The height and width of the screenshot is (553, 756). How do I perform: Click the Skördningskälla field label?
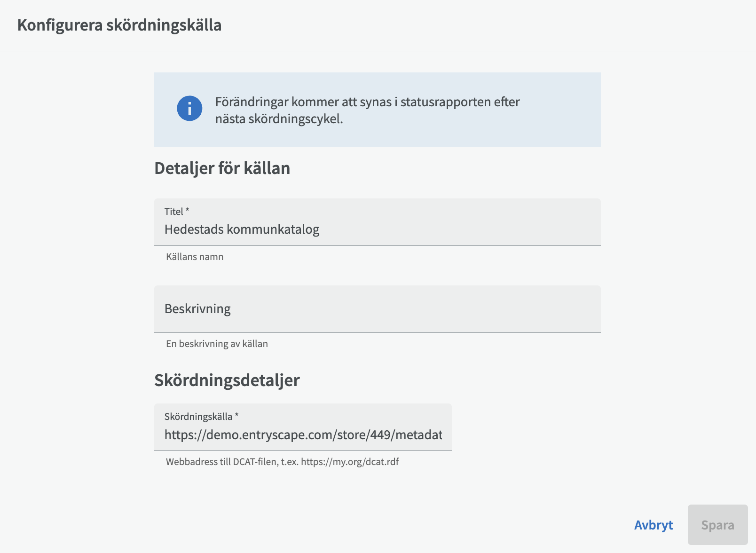click(x=198, y=417)
